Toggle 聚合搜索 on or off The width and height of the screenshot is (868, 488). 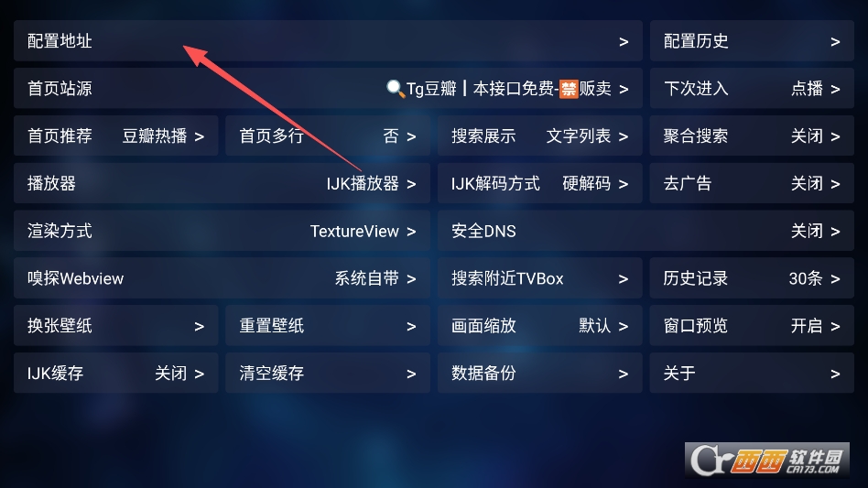coord(752,136)
